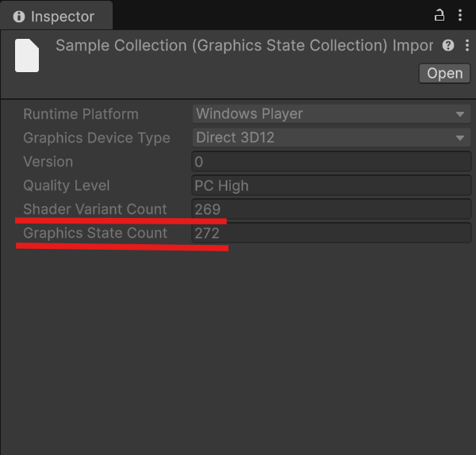Screen dimensions: 476x455
Task: Select the Inspector tab
Action: [x=56, y=16]
